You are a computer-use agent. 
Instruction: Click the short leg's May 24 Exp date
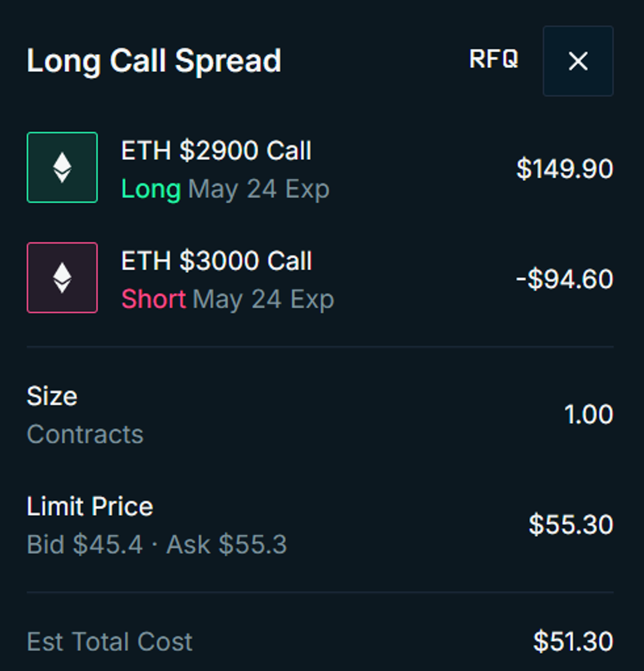click(x=263, y=299)
